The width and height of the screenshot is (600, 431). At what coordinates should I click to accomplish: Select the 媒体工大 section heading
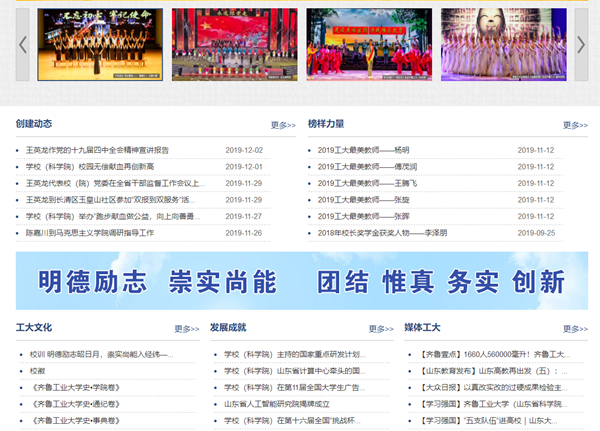(x=421, y=327)
